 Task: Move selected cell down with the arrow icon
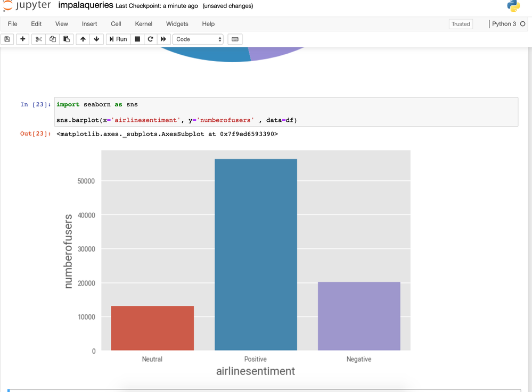[x=97, y=39]
